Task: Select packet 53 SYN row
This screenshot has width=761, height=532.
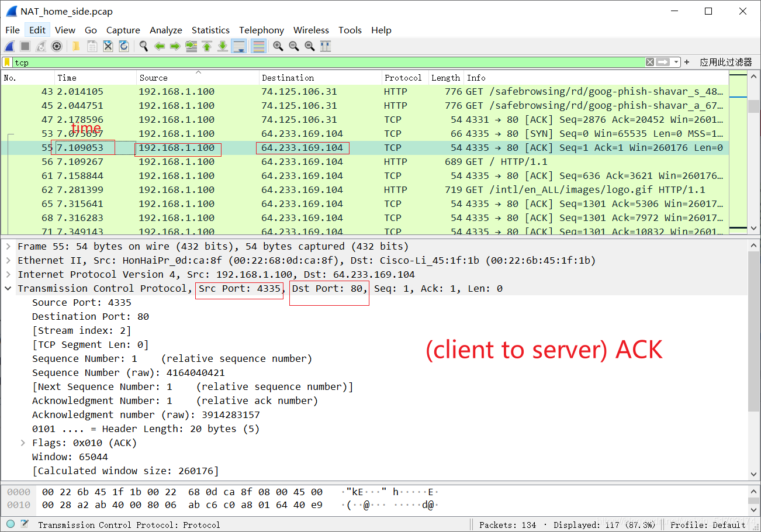Action: coord(365,133)
